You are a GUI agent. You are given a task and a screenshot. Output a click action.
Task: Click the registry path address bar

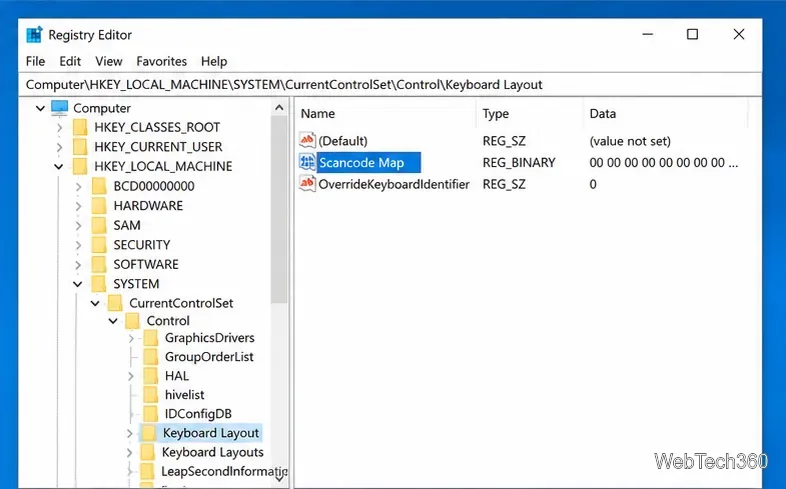(x=390, y=84)
